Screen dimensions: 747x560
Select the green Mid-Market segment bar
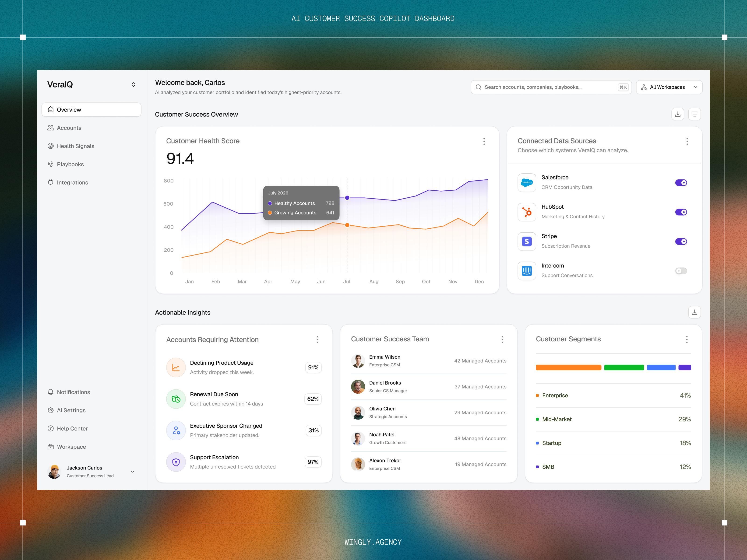[x=624, y=367]
